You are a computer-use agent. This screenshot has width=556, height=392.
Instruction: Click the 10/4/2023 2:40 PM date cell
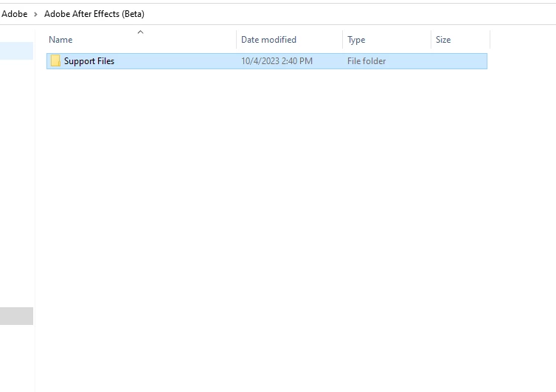[277, 61]
